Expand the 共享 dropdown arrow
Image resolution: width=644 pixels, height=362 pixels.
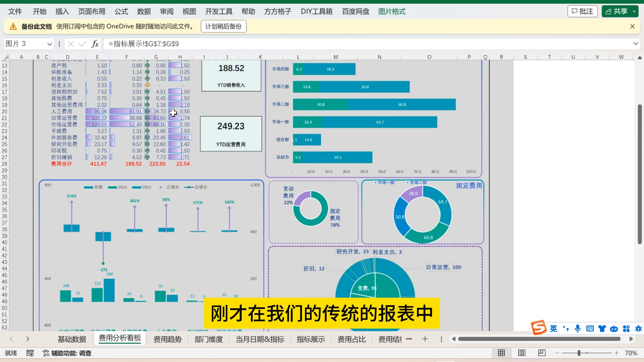(x=634, y=11)
